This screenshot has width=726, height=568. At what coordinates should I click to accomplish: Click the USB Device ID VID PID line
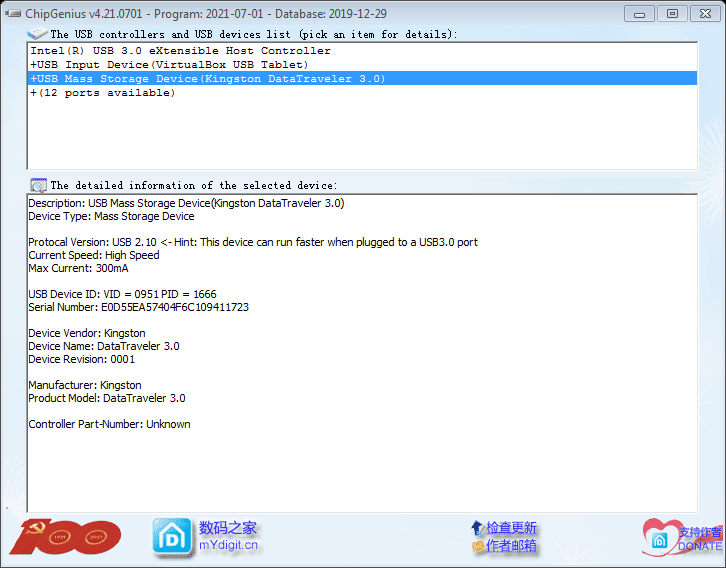click(122, 294)
